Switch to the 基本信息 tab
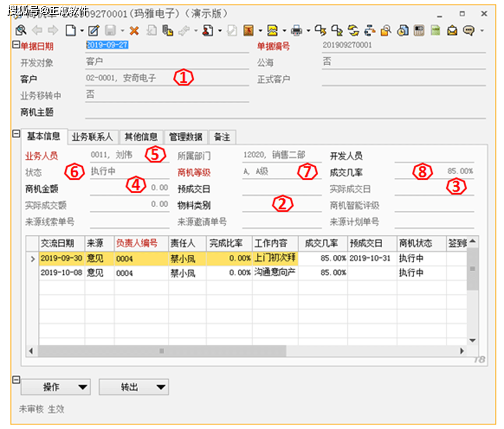Screen dimensions: 504x429 tap(44, 136)
